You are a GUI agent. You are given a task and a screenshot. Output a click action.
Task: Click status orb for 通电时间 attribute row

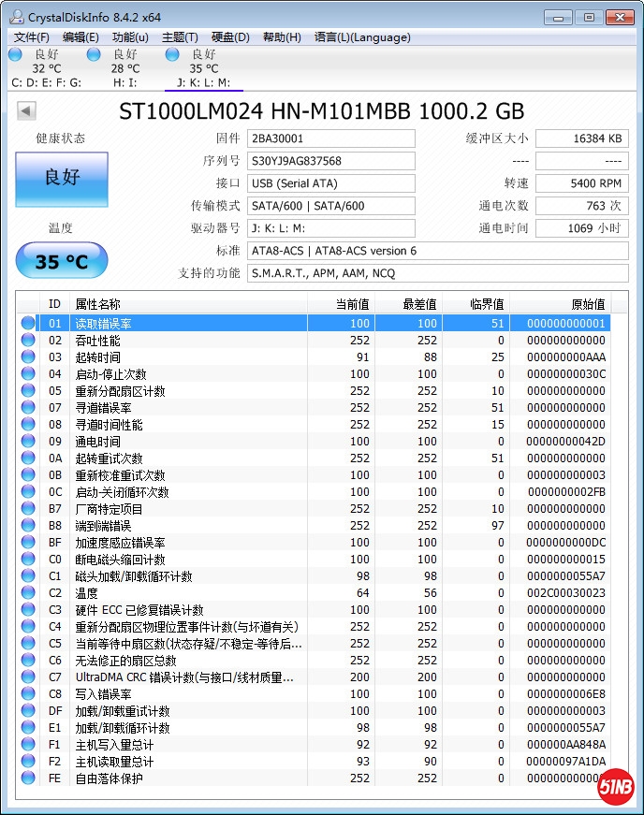[28, 442]
